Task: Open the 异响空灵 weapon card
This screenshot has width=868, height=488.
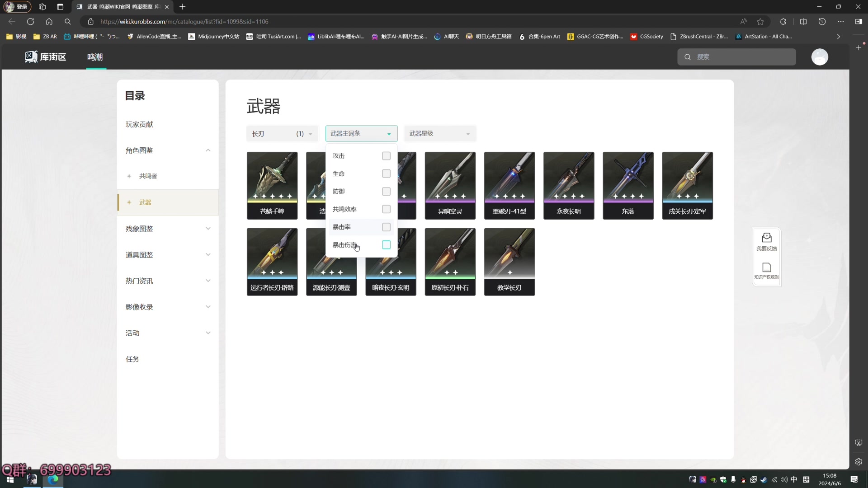Action: point(450,186)
